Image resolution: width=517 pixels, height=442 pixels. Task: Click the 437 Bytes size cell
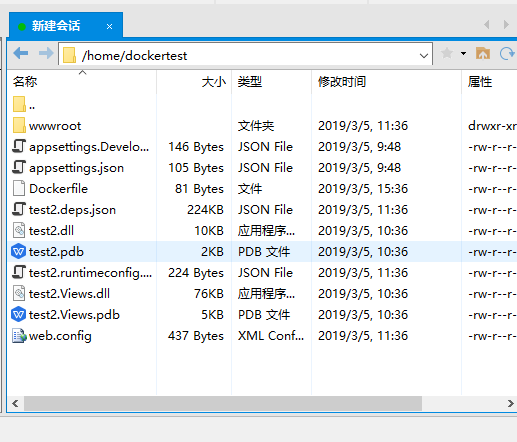[196, 336]
